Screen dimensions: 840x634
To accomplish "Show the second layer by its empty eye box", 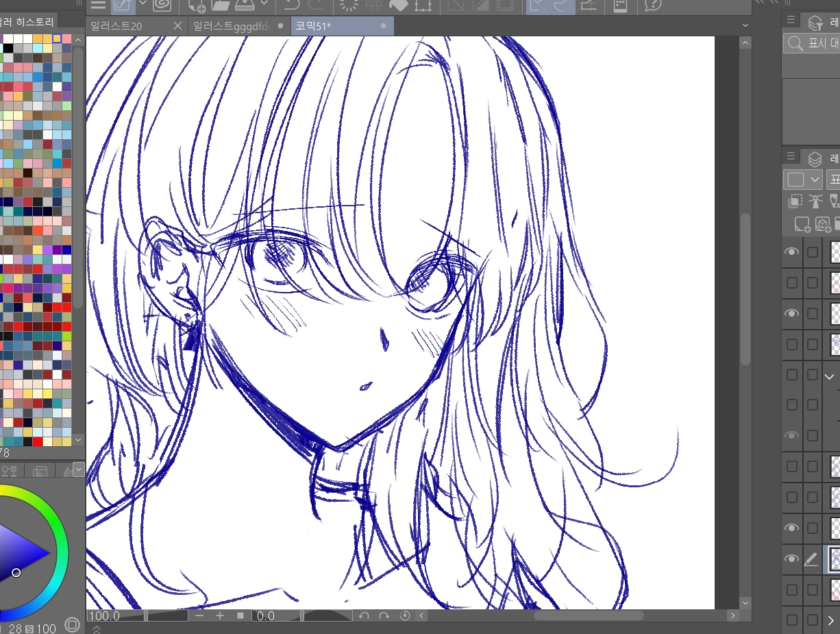I will pos(792,282).
